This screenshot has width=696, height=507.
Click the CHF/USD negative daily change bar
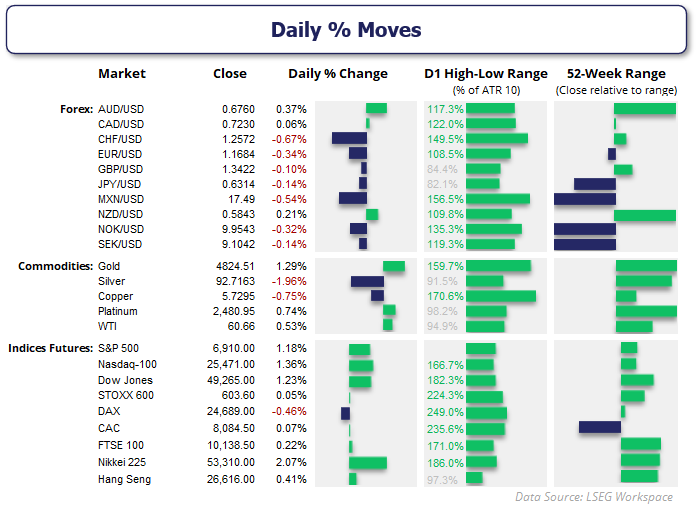click(349, 139)
